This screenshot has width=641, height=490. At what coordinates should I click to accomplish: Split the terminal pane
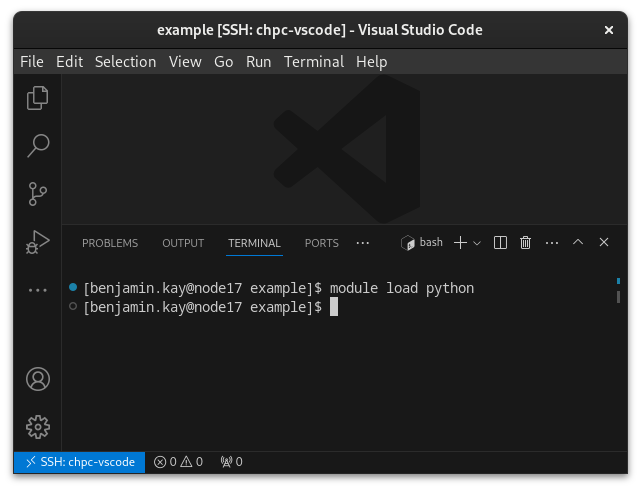point(500,242)
